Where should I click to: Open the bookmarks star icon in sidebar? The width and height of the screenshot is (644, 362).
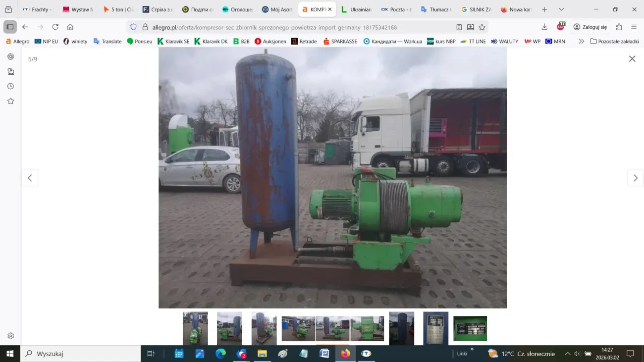pos(10,101)
